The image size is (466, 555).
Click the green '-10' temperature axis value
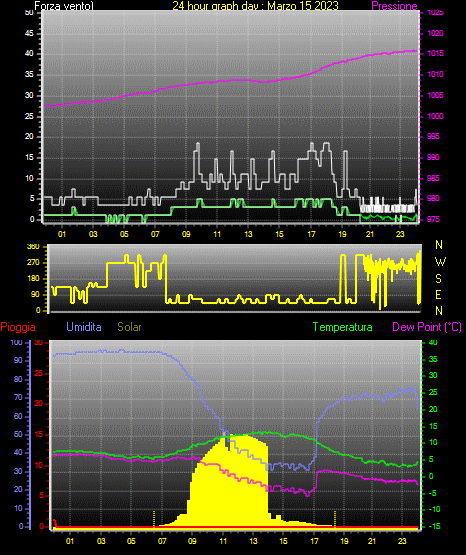(435, 509)
